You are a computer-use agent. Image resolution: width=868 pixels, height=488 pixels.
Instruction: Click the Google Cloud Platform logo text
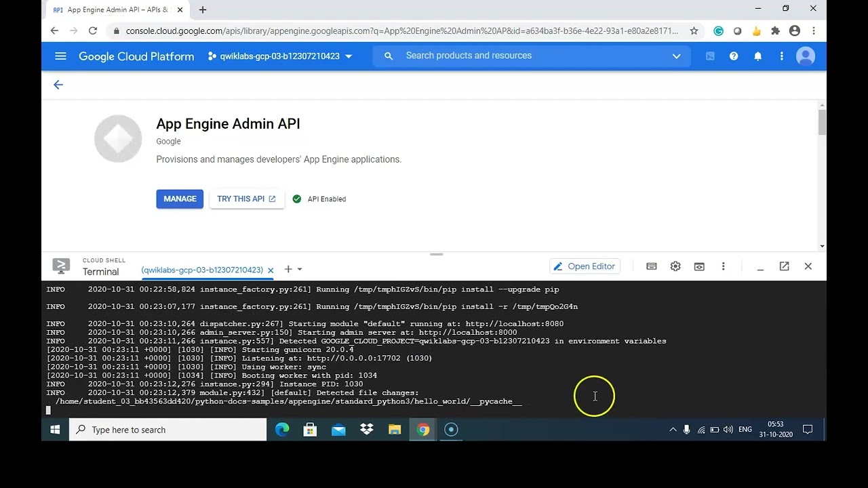[136, 56]
